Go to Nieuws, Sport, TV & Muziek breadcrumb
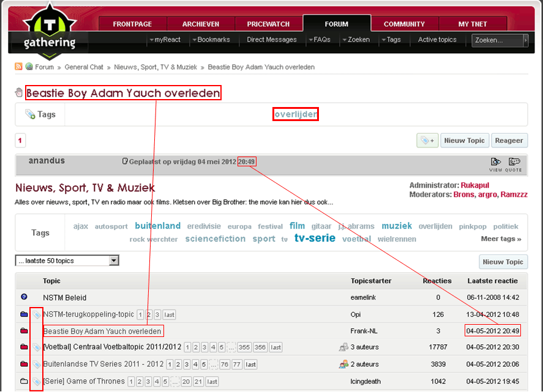Screen dimensions: 543x392 coord(155,67)
